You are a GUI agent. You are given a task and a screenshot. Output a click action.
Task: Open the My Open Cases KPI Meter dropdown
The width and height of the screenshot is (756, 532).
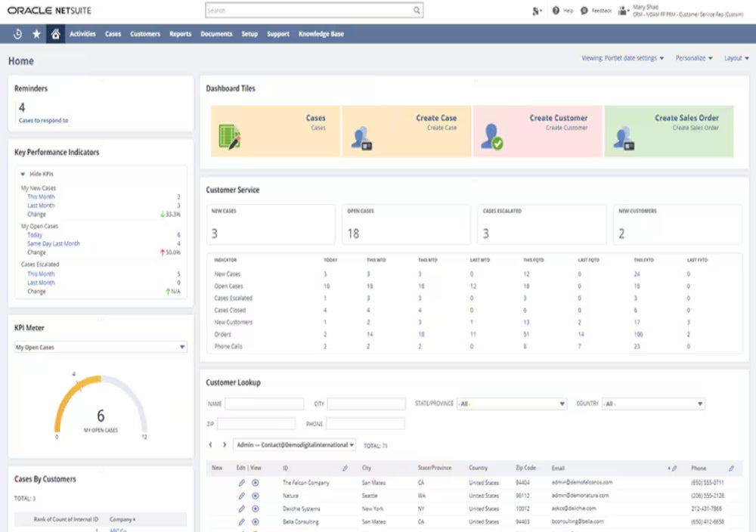(101, 347)
